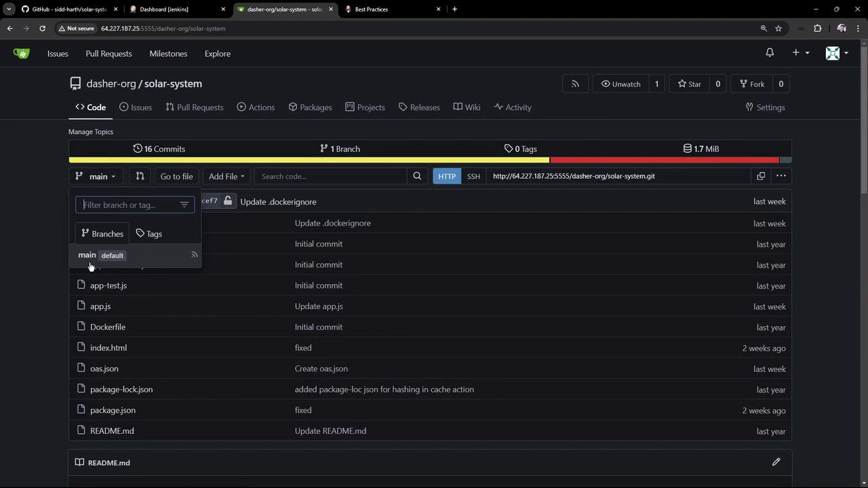Open the Projects tab
Viewport: 868px width, 488px height.
pyautogui.click(x=365, y=107)
